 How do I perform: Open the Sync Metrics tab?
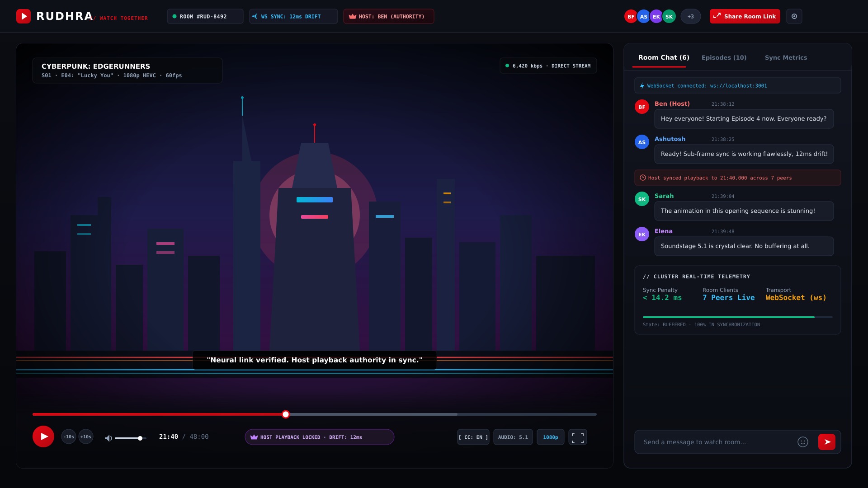[x=786, y=57]
